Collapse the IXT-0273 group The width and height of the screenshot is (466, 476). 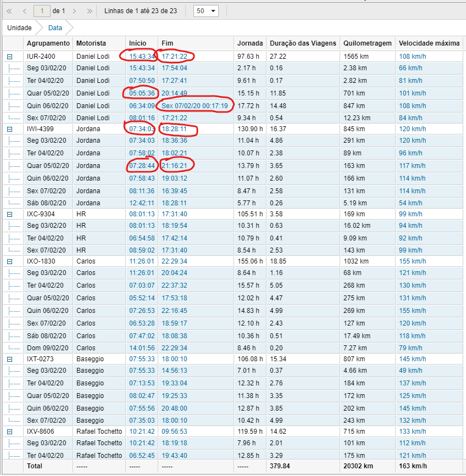pyautogui.click(x=9, y=359)
